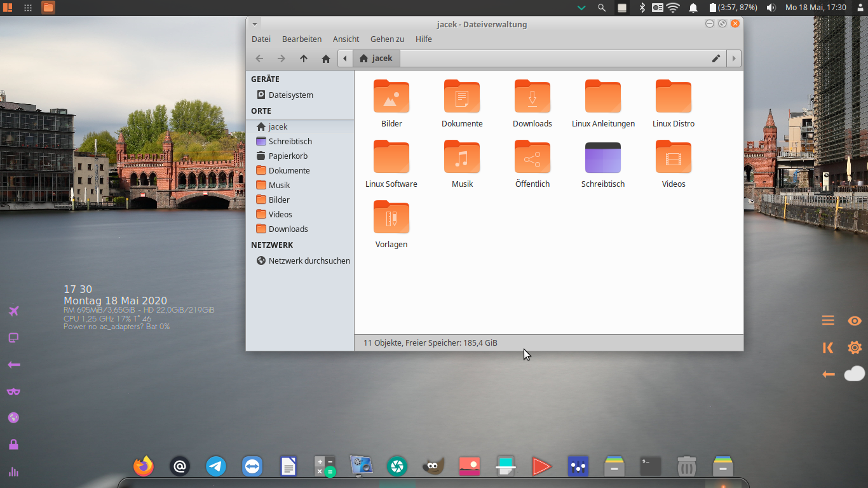Open the speaker volume control in panel
Image resolution: width=868 pixels, height=488 pixels.
[771, 8]
